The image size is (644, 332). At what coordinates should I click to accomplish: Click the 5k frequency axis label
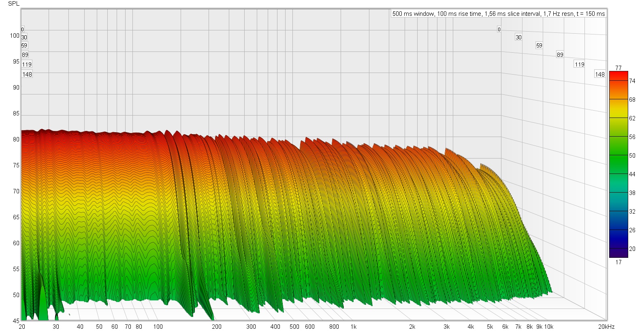click(x=490, y=327)
